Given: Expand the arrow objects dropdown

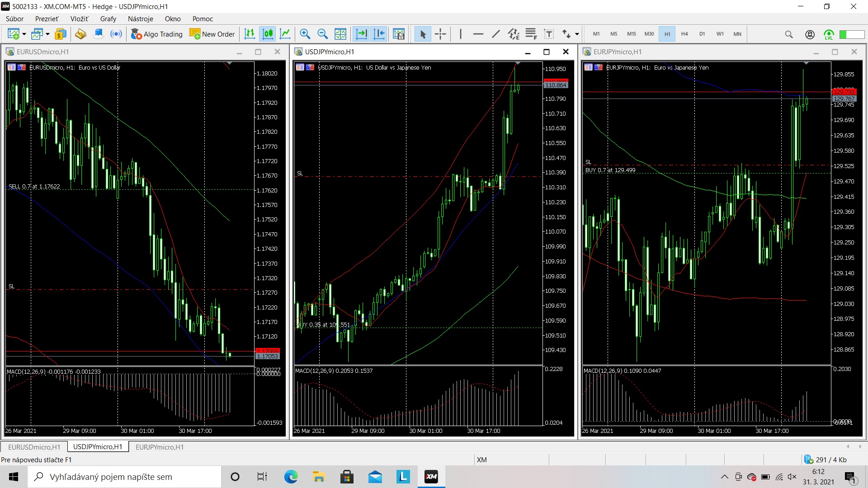Looking at the screenshot, I should click(577, 34).
